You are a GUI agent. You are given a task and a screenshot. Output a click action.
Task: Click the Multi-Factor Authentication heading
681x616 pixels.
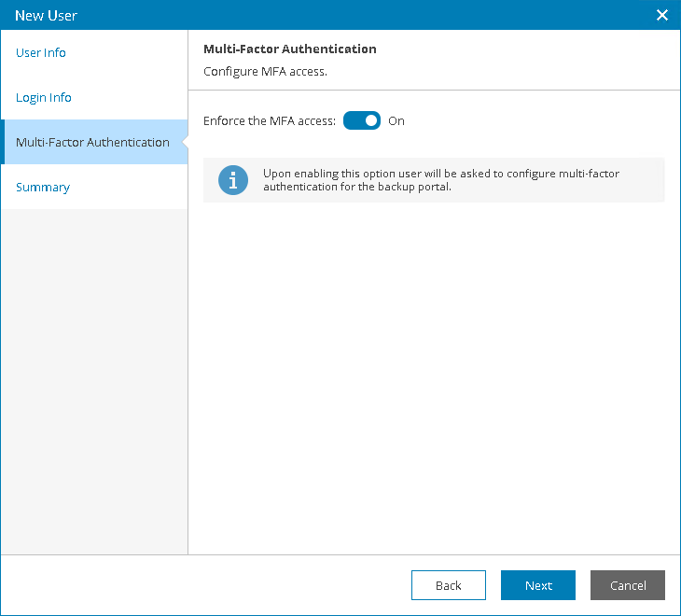click(290, 49)
